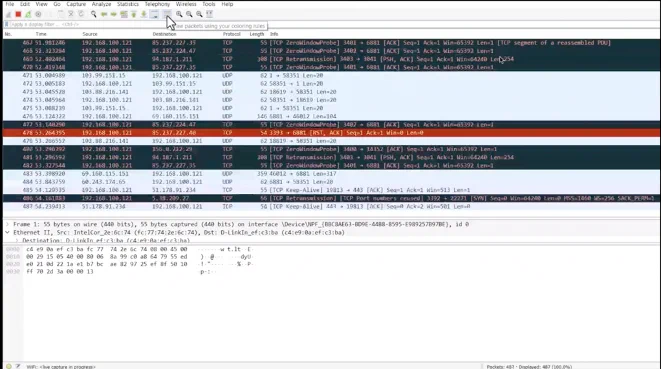This screenshot has width=662, height=370.
Task: Open the Wireless menu
Action: (186, 4)
